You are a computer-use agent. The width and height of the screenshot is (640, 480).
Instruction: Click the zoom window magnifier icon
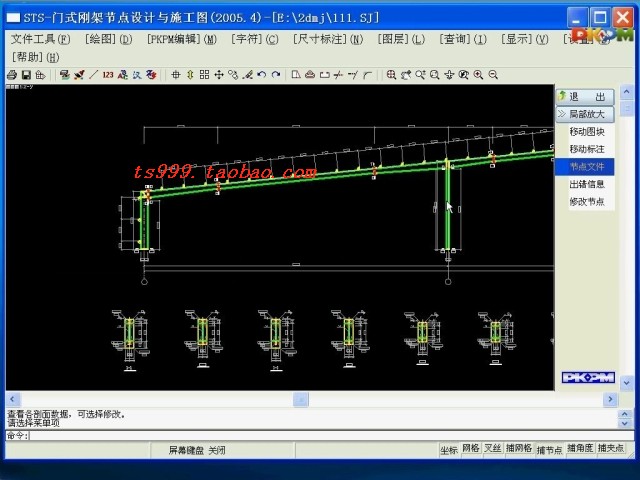(391, 75)
